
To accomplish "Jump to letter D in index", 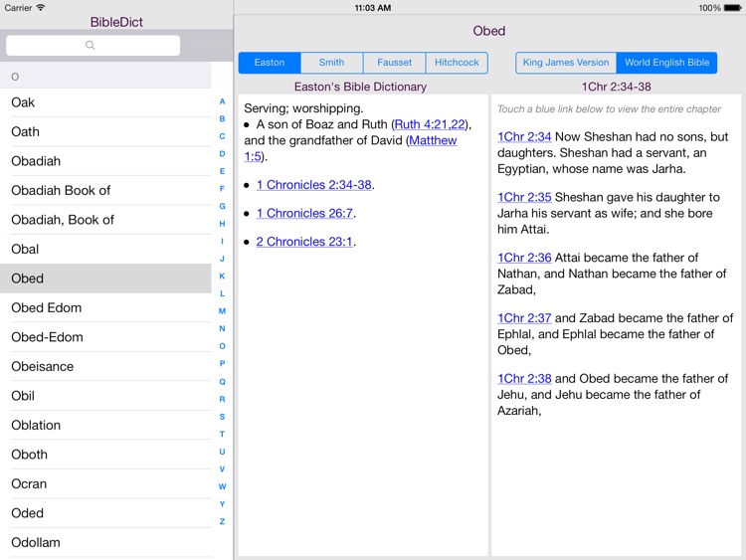I will 222,154.
